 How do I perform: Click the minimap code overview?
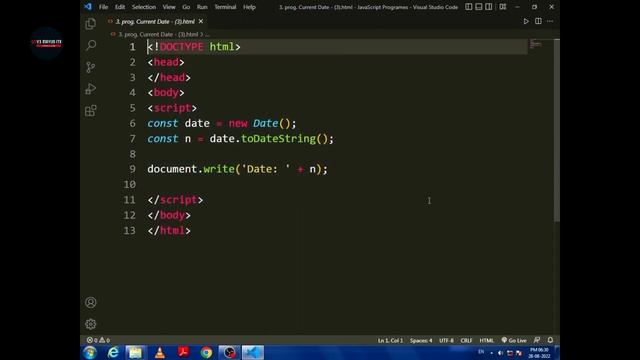point(536,44)
